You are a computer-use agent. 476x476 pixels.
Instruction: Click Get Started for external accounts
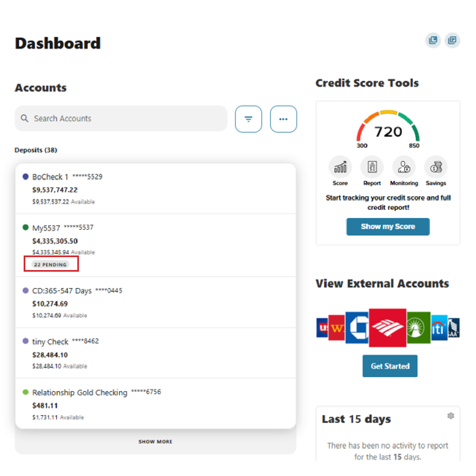(x=390, y=366)
